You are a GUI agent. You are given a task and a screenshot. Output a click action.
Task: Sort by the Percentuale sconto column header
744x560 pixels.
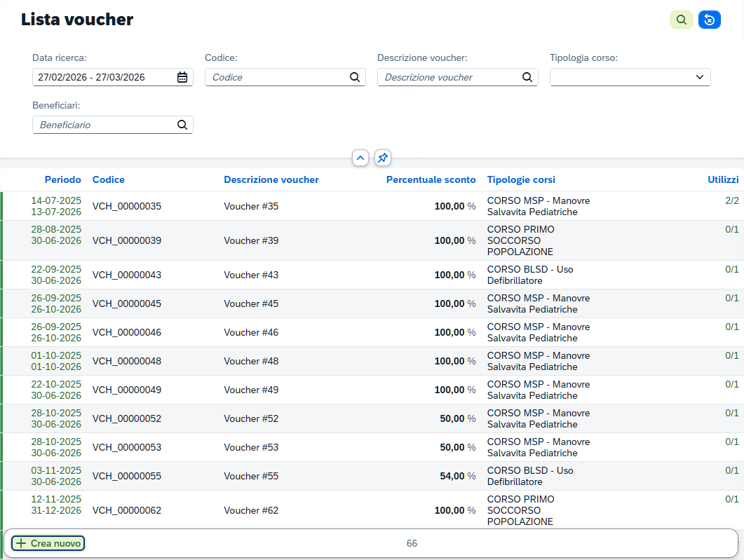tap(431, 179)
